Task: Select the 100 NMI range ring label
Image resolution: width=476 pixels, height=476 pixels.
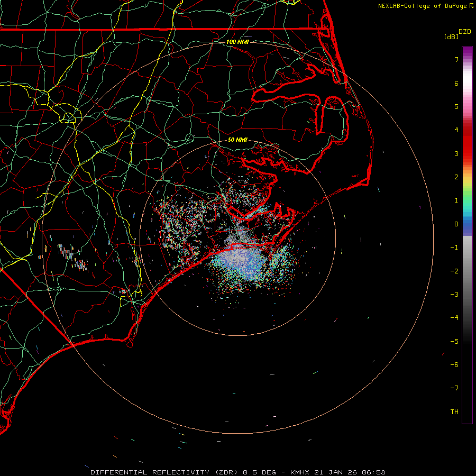Action: click(237, 42)
